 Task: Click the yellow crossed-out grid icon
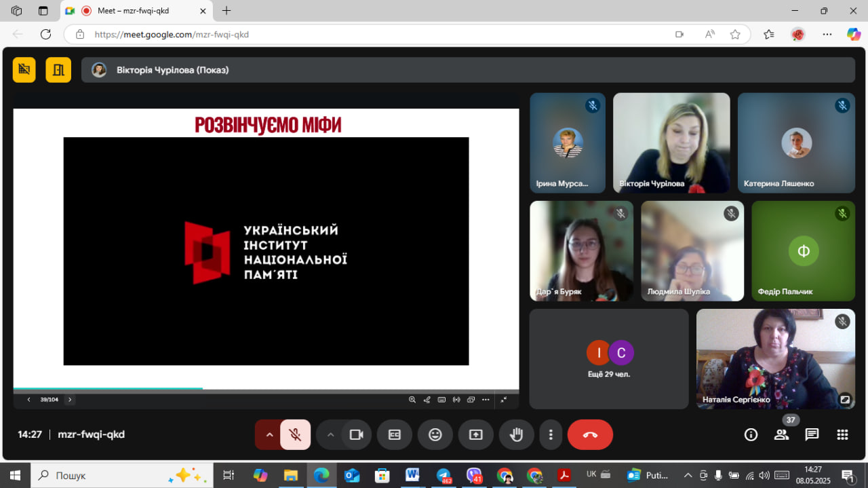click(24, 70)
